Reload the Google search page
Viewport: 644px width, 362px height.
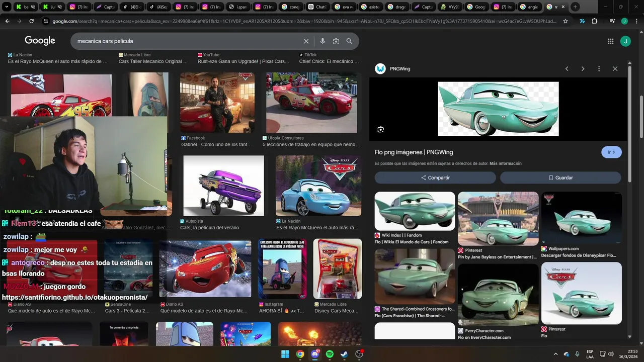31,21
